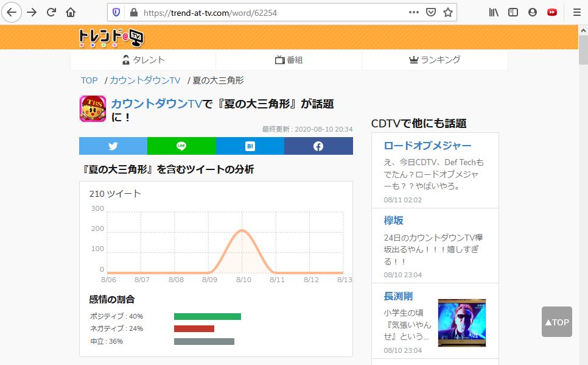Open the 長渕剛 topic link
The height and width of the screenshot is (365, 588).
coord(398,296)
